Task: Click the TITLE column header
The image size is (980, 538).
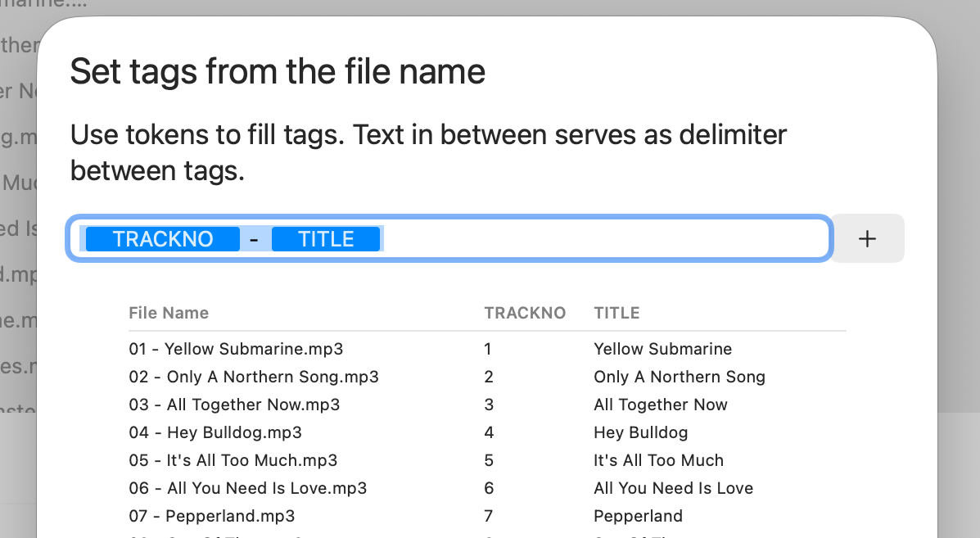Action: (x=616, y=313)
